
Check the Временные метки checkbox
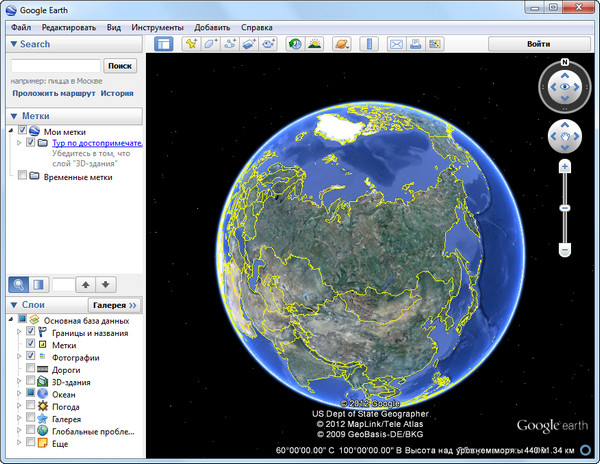pyautogui.click(x=22, y=176)
